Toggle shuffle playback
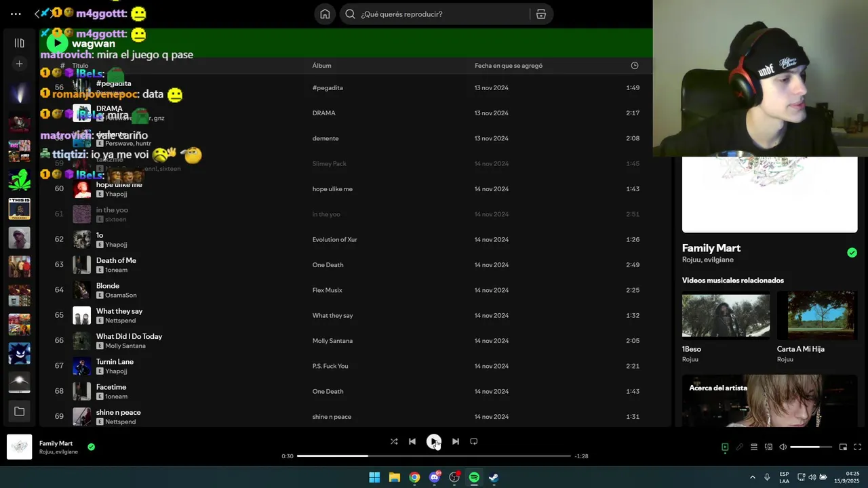 394,441
